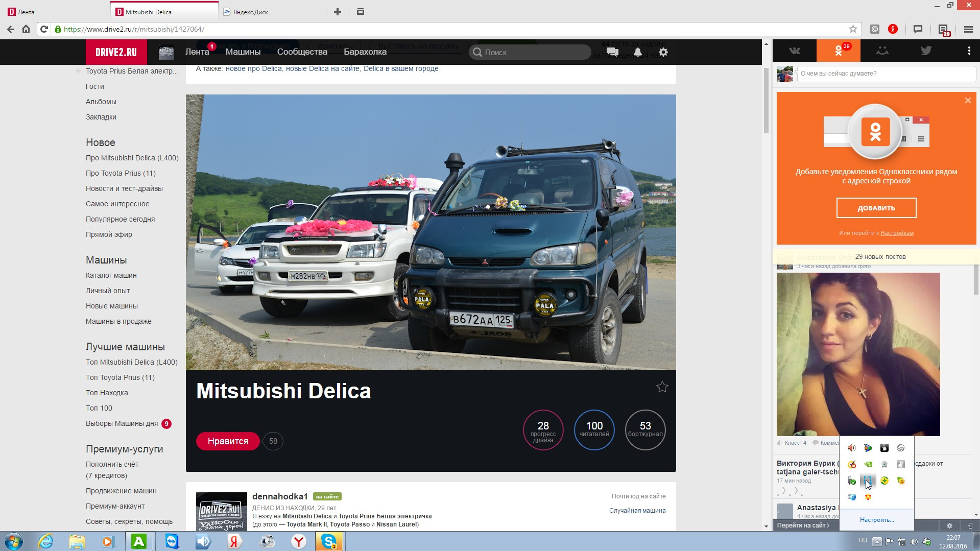Show 29 новых постов in feed
The height and width of the screenshot is (551, 980).
880,257
